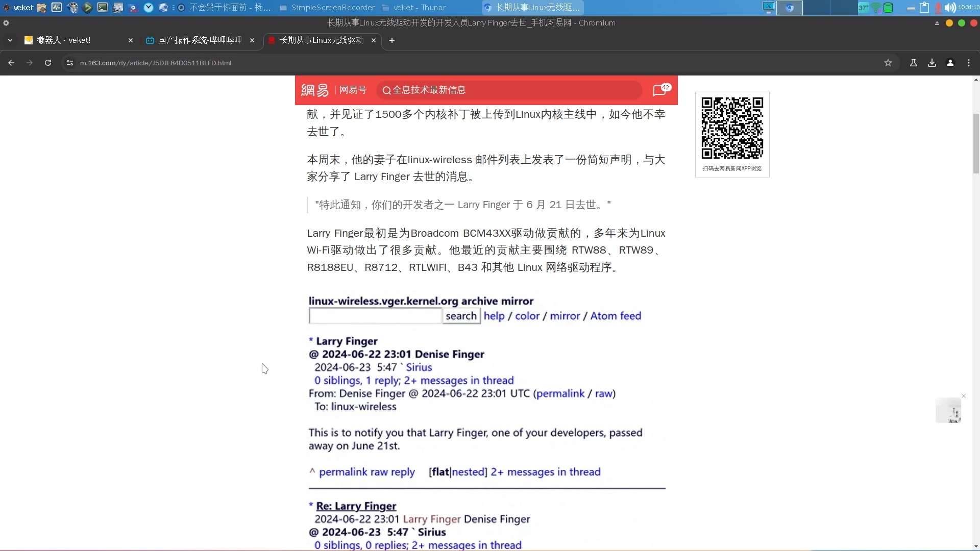The height and width of the screenshot is (551, 980).
Task: Open the system monitor taskbar launcher
Action: pos(57,7)
